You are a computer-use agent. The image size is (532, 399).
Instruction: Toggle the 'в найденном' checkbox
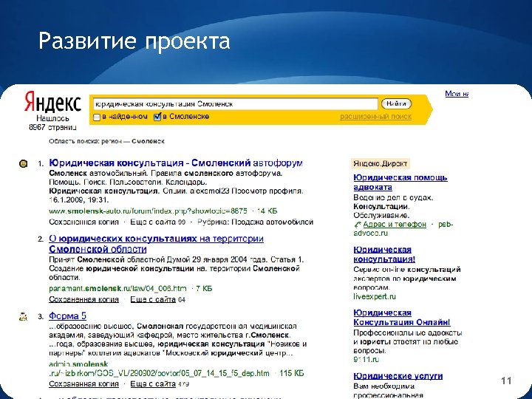[97, 117]
